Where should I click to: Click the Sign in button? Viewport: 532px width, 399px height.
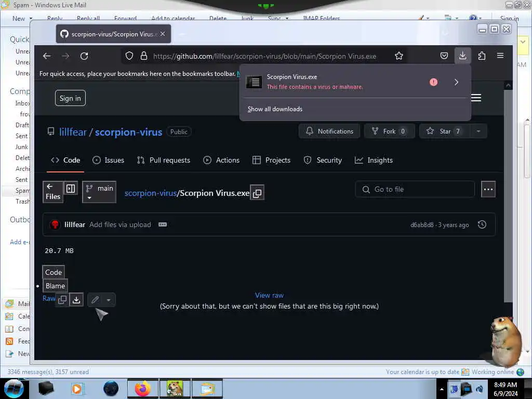[x=70, y=98]
